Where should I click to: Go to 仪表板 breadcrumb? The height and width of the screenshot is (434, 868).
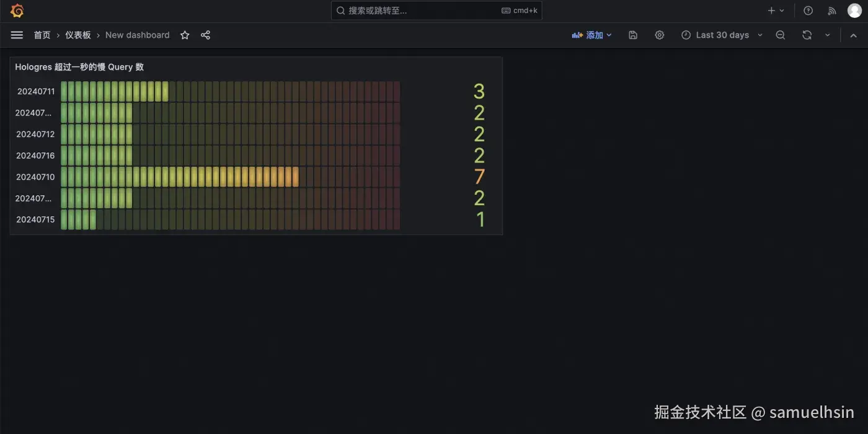[78, 35]
